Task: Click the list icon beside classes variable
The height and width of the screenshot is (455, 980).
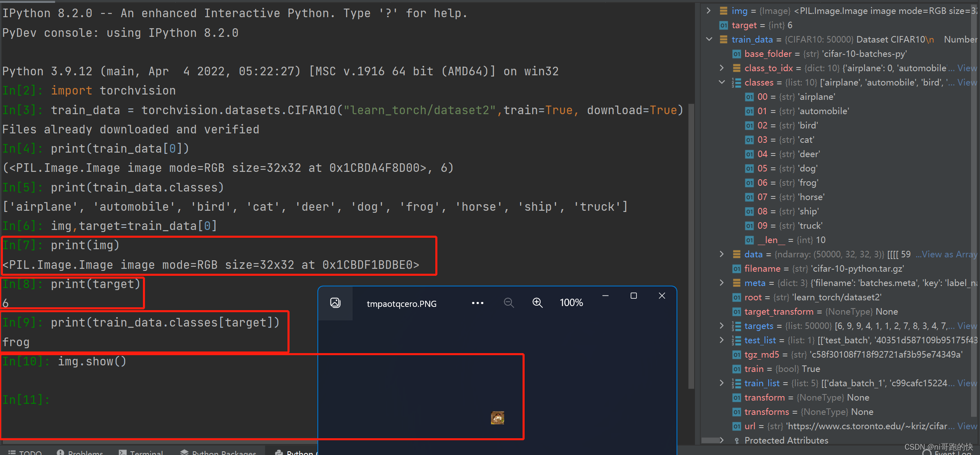Action: [736, 83]
